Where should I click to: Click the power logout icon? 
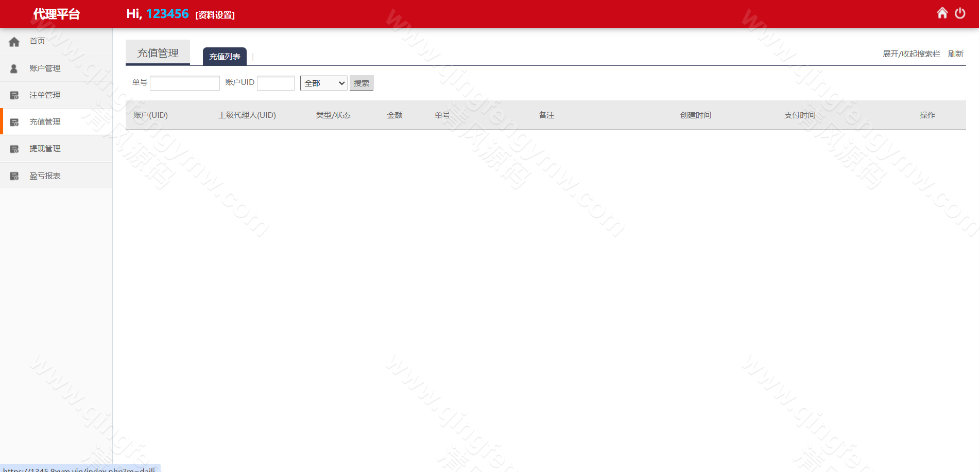pos(960,13)
